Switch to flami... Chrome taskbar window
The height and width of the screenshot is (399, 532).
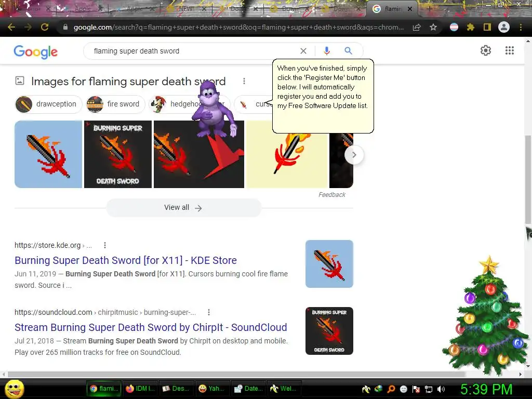tap(104, 389)
